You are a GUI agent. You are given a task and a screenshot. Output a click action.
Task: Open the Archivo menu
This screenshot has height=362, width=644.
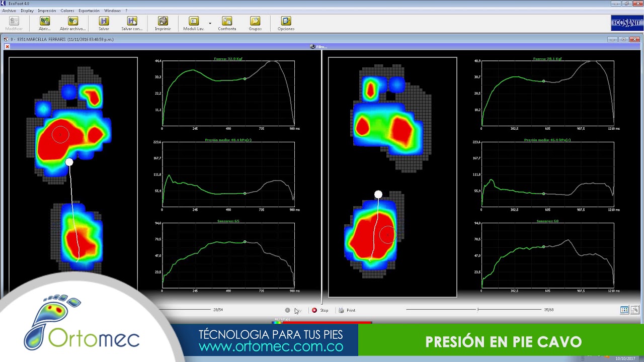pyautogui.click(x=9, y=11)
